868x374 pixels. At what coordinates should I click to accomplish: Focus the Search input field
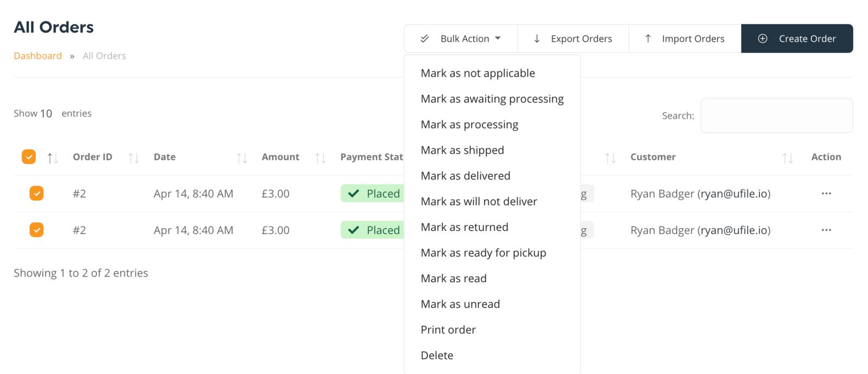[776, 115]
